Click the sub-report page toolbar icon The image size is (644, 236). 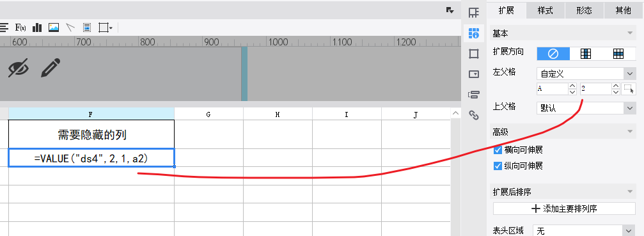click(87, 28)
